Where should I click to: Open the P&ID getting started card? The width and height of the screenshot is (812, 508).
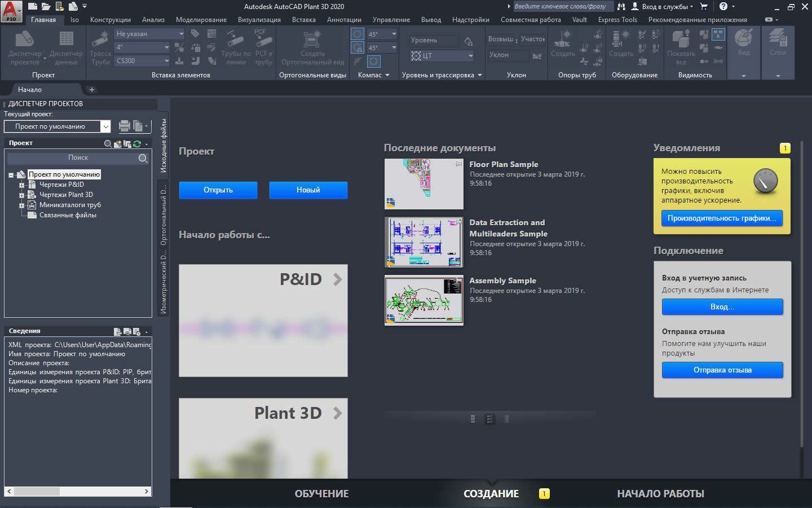tap(263, 321)
